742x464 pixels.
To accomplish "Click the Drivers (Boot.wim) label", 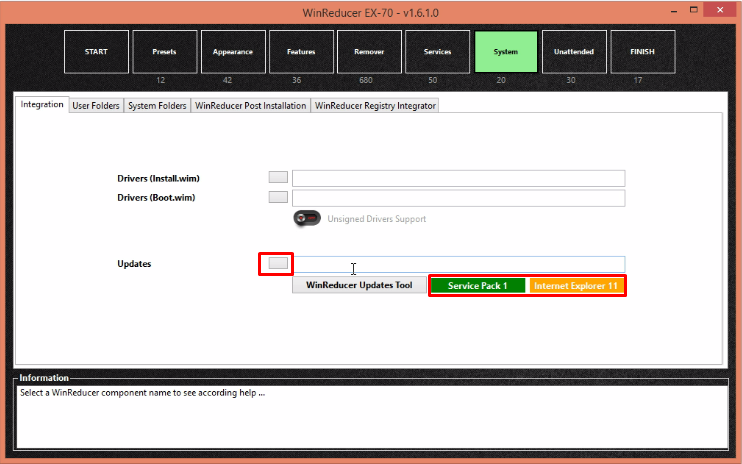I will tap(156, 198).
